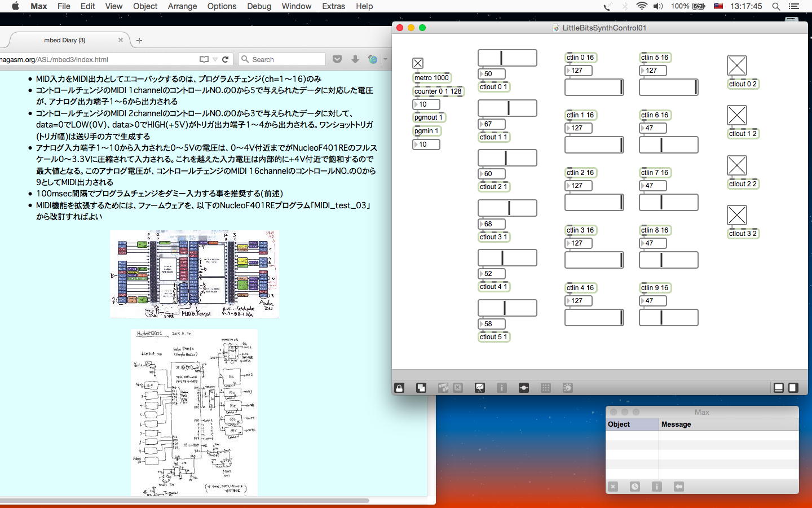
Task: Click the patcher inspector icon
Action: [x=501, y=388]
